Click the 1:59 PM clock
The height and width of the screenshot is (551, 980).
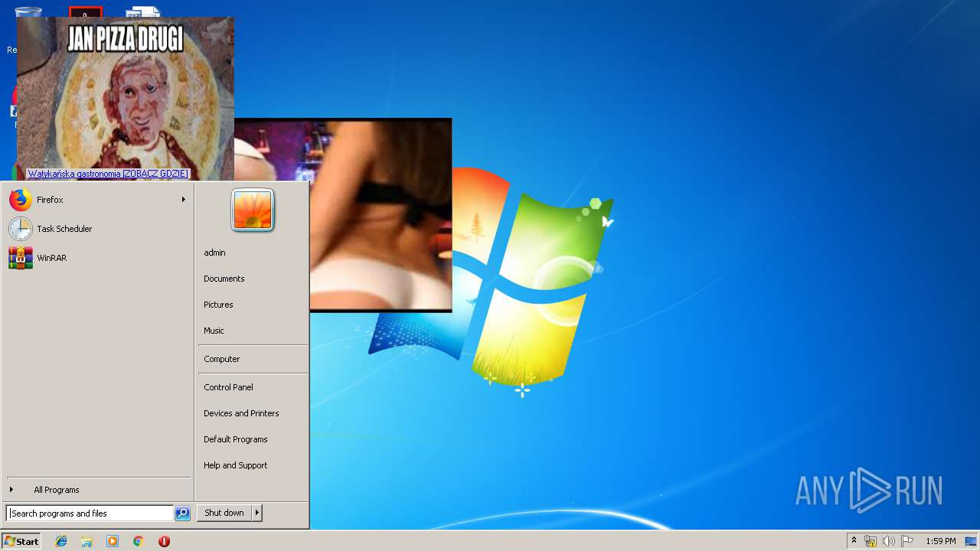click(940, 541)
